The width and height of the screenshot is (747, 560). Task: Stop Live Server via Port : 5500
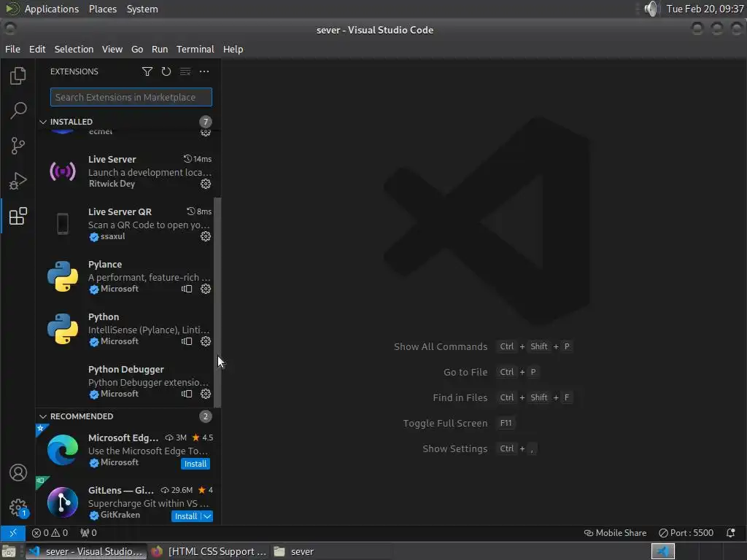coord(686,533)
